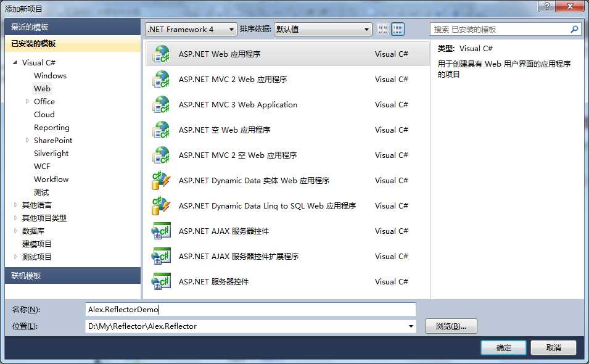Select the Silverlight category
The width and height of the screenshot is (589, 364).
51,153
